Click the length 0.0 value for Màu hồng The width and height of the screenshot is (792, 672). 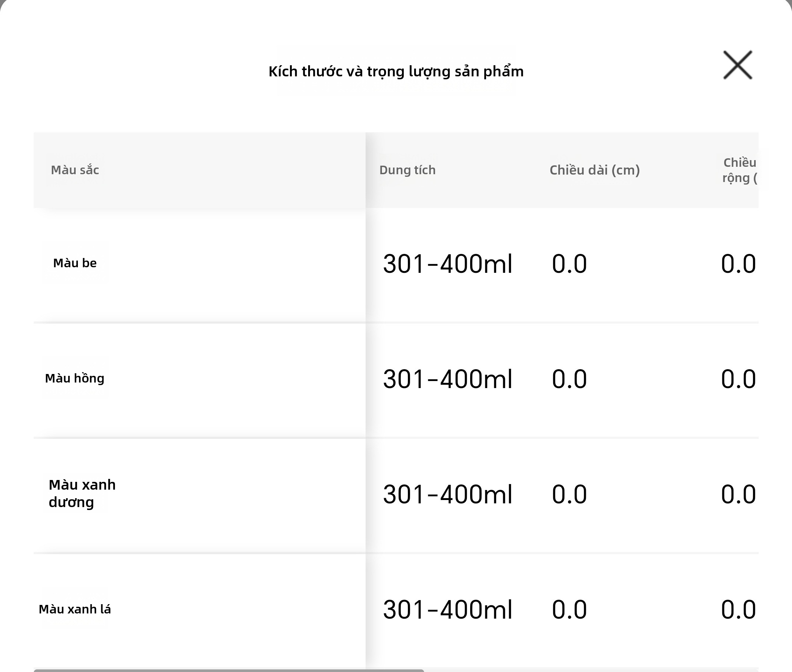pyautogui.click(x=569, y=379)
